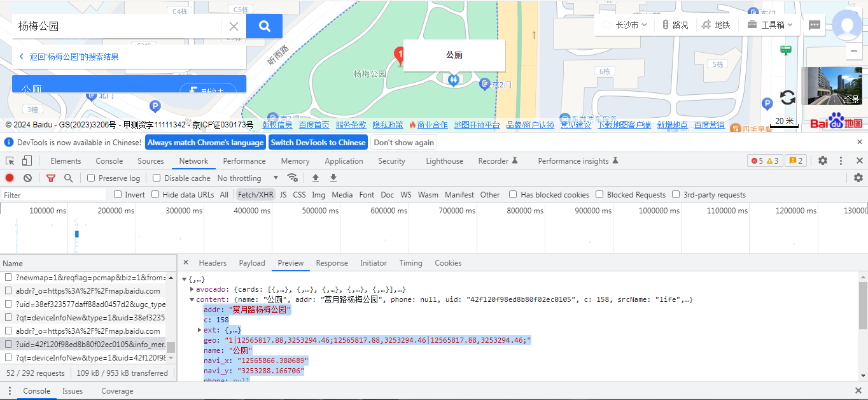Open the 工具箱 toolbox dropdown
Viewport: 868px width, 400px height.
pos(771,25)
